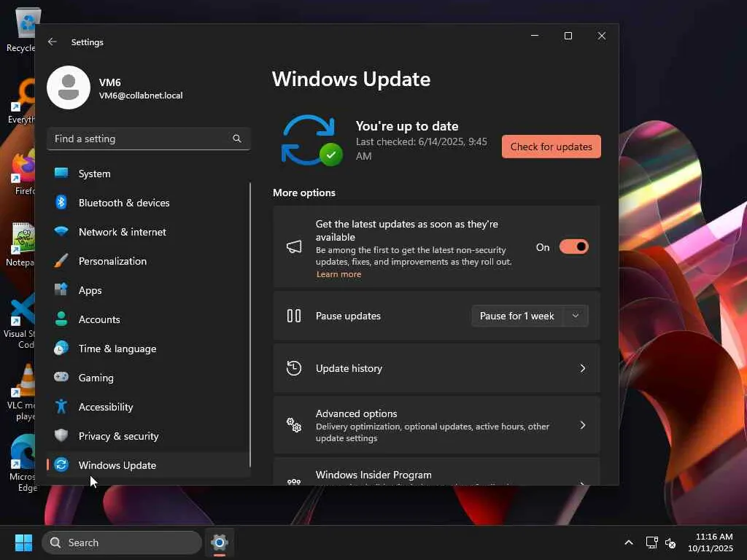
Task: Click the Accounts person icon in sidebar
Action: (61, 319)
